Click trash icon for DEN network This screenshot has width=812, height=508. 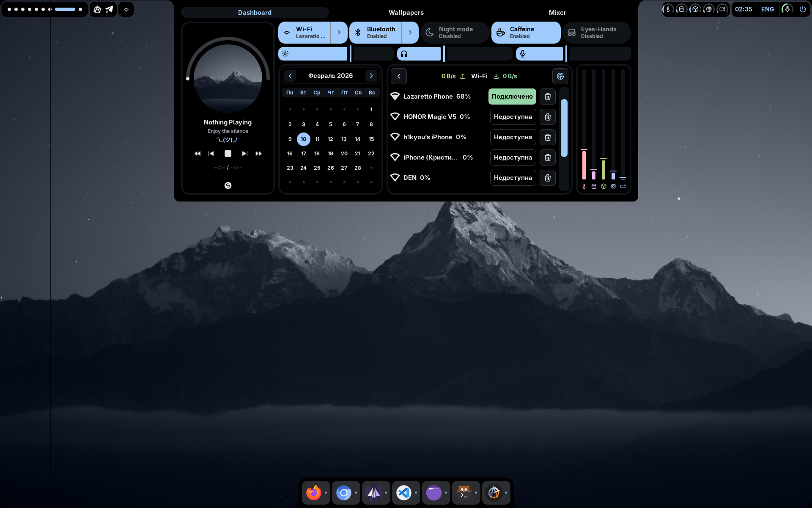548,178
